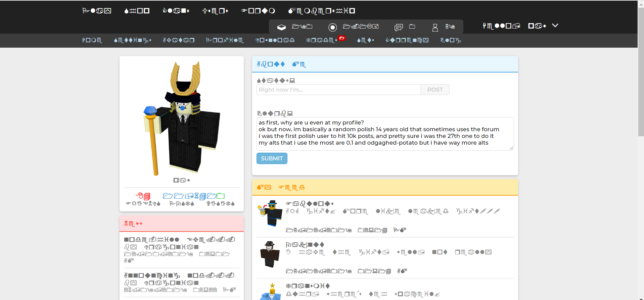Click your large samurai-helmet avatar image
The image size is (644, 300).
tap(182, 118)
